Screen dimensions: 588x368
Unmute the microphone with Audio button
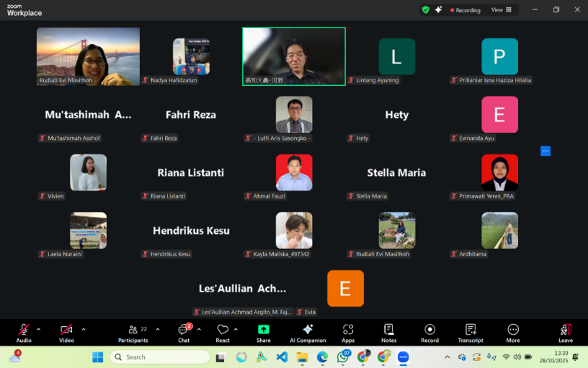24,331
